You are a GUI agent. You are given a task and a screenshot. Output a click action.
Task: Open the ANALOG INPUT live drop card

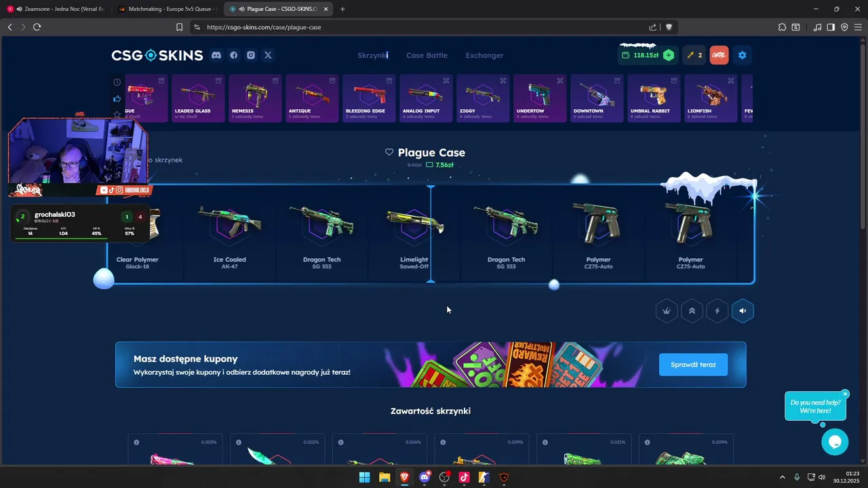click(426, 98)
